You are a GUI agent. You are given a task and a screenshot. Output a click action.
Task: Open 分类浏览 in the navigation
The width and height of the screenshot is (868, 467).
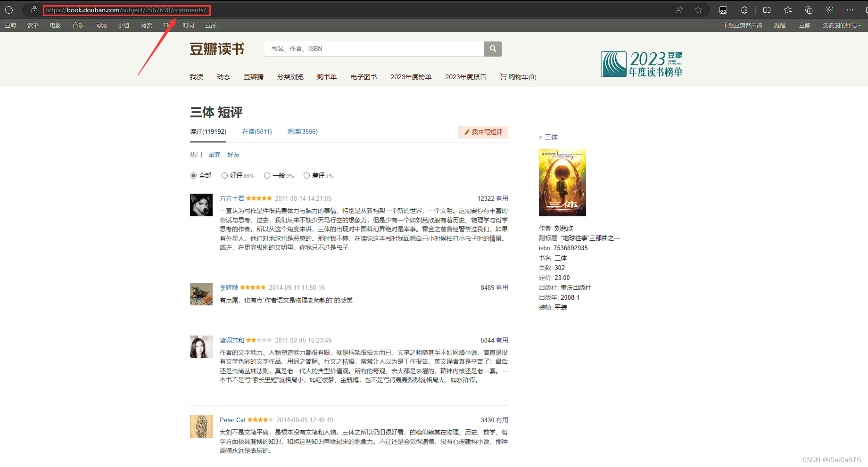290,77
